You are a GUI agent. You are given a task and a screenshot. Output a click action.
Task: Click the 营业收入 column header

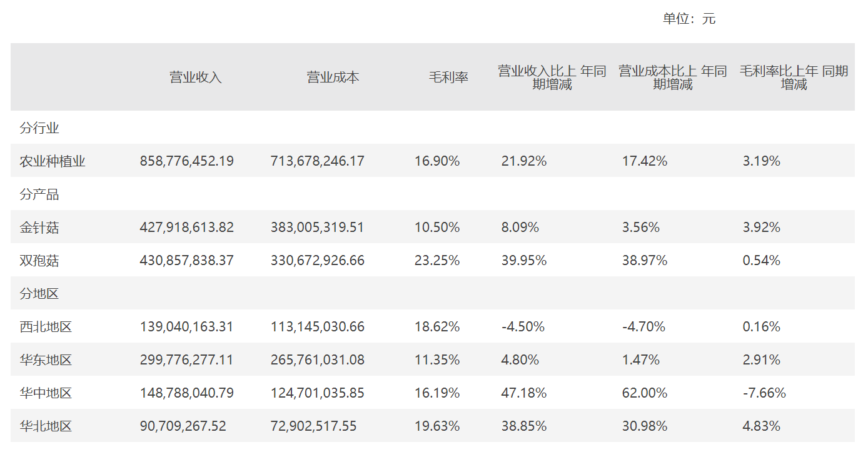pyautogui.click(x=196, y=78)
